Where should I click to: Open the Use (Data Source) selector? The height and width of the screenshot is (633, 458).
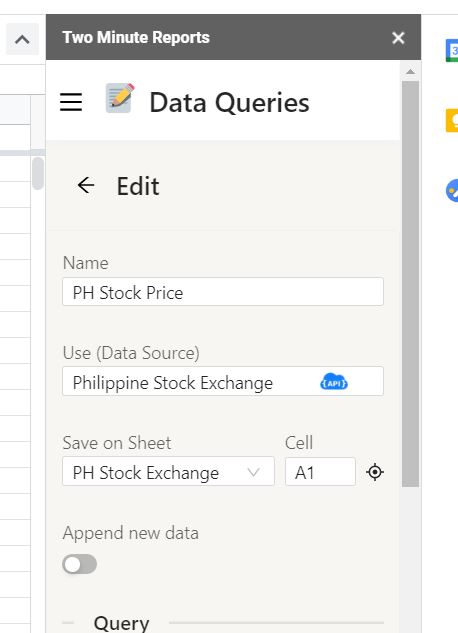coord(223,381)
